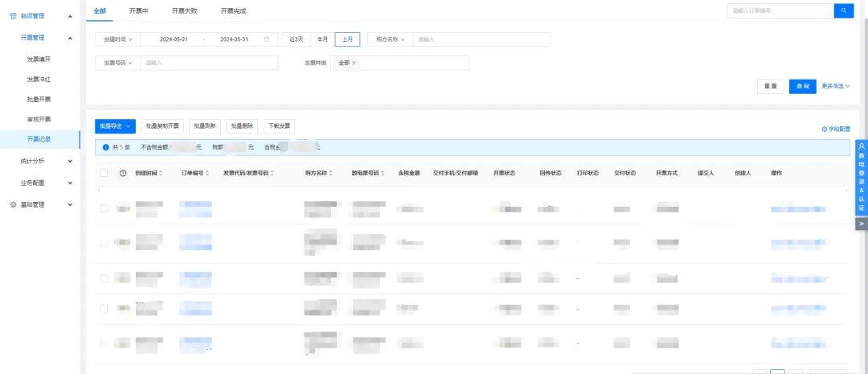This screenshot has height=374, width=868.
Task: Click the 批量刷新 button
Action: [x=205, y=126]
